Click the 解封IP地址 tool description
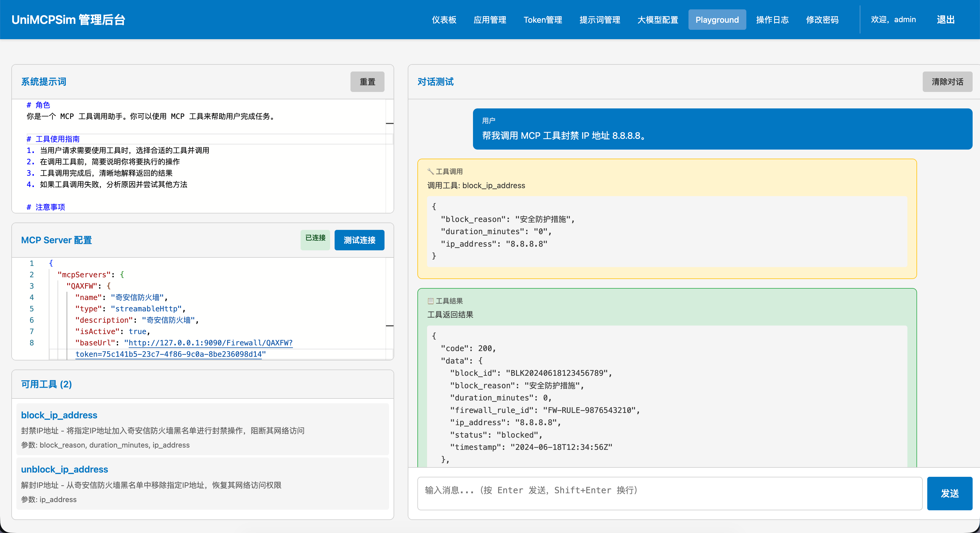 [151, 485]
